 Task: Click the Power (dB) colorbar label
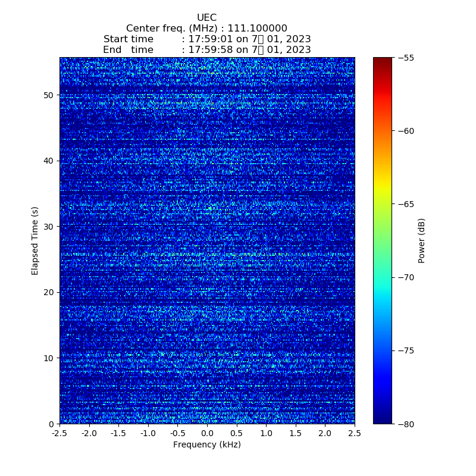pos(421,240)
